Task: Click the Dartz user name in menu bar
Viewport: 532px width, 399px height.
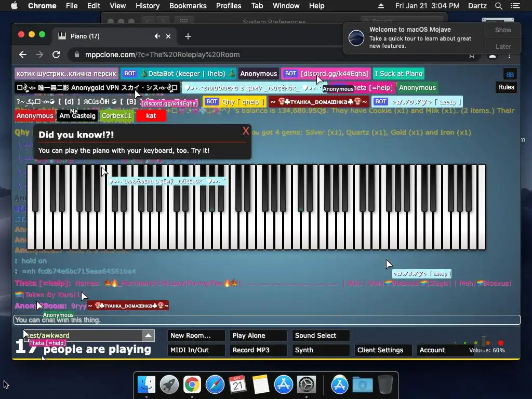Action: pyautogui.click(x=477, y=6)
